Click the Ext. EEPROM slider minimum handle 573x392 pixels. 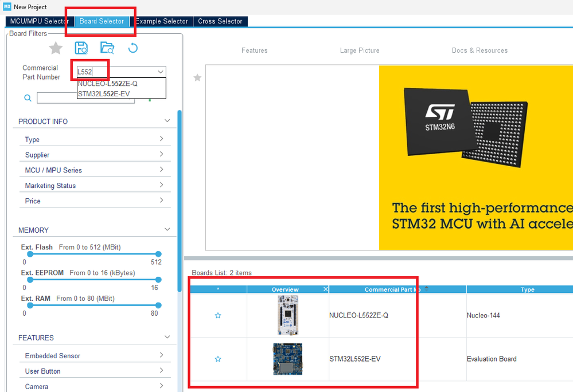coord(30,280)
